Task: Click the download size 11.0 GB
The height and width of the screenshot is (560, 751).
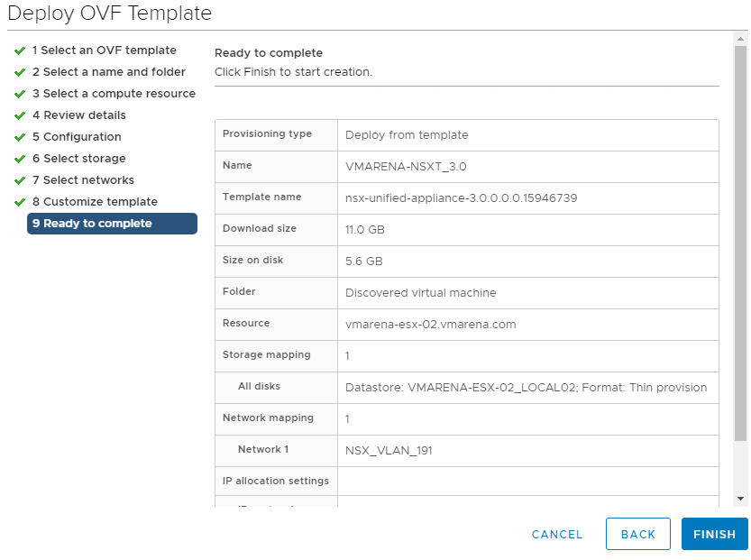Action: [x=364, y=230]
